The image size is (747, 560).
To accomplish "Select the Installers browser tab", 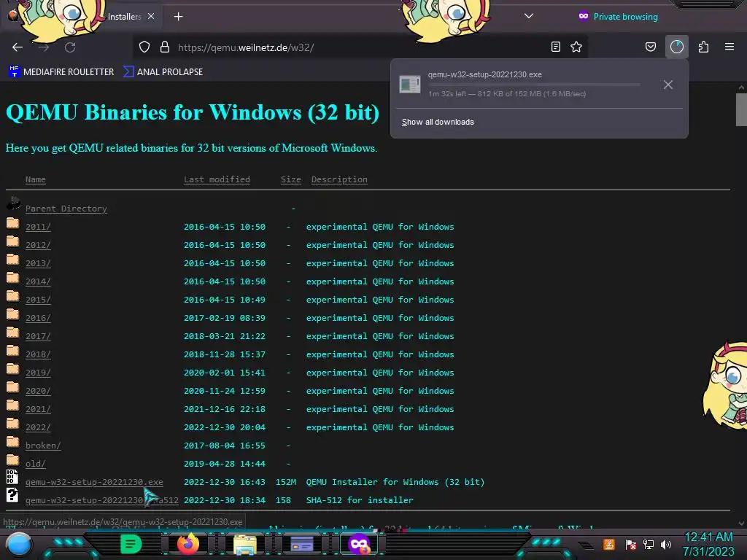I will pyautogui.click(x=83, y=17).
